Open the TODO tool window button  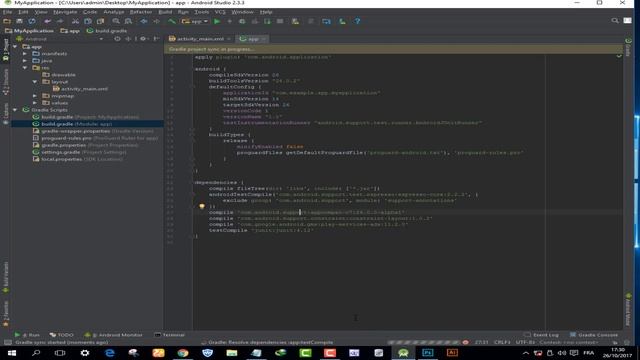62,335
